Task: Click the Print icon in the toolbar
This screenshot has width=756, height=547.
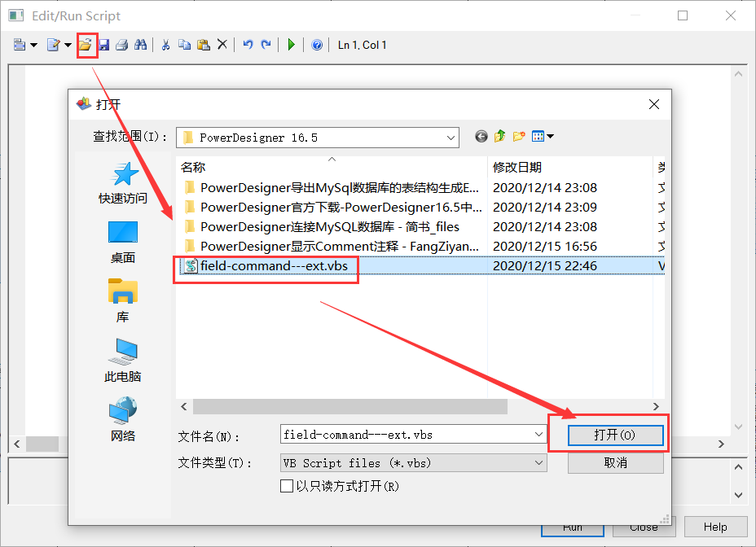Action: (x=121, y=45)
